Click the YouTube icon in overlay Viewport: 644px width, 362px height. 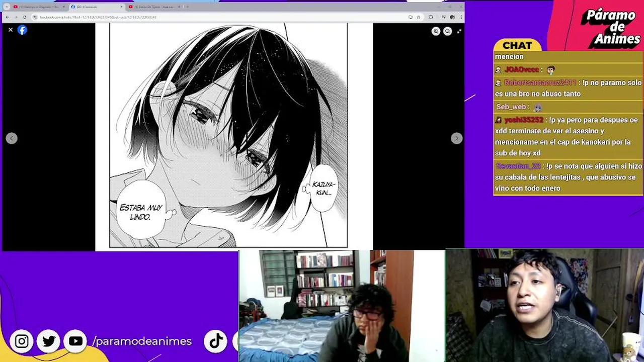coord(75,341)
